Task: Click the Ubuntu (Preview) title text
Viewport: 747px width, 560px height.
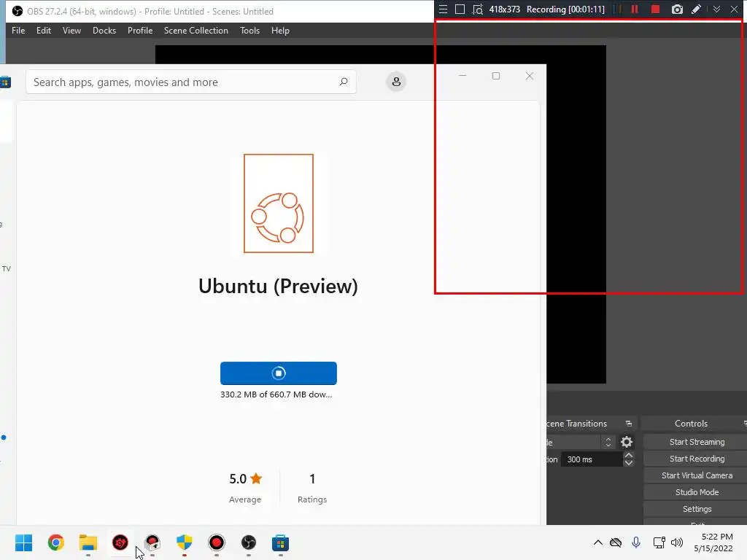Action: (278, 286)
